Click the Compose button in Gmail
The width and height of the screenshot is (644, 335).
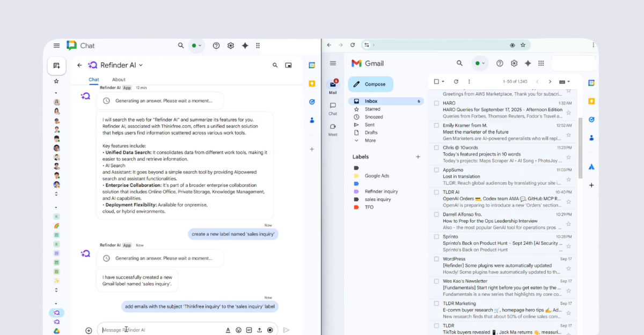coord(370,84)
